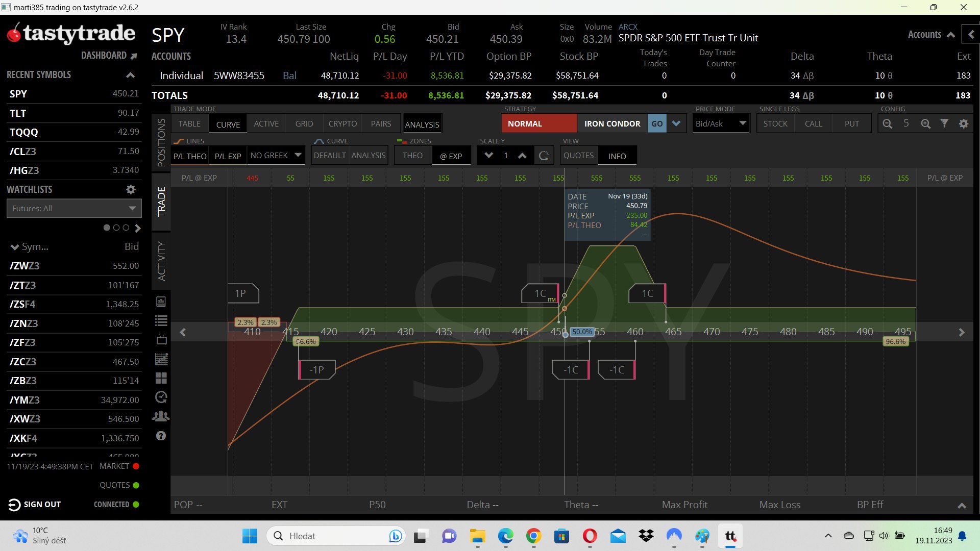Toggle the NORMAL strategy mode button
This screenshot has width=980, height=551.
[x=540, y=123]
